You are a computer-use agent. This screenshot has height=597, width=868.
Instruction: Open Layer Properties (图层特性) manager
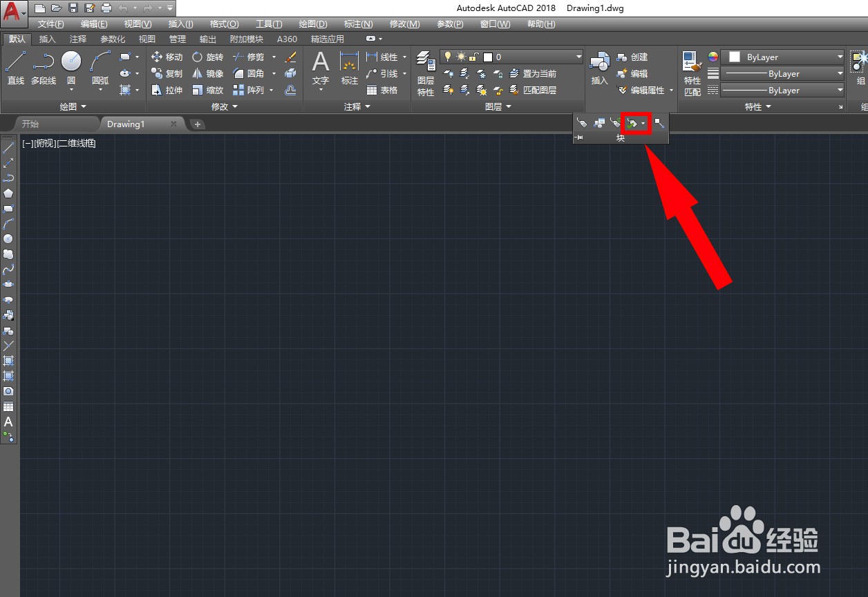coord(426,73)
